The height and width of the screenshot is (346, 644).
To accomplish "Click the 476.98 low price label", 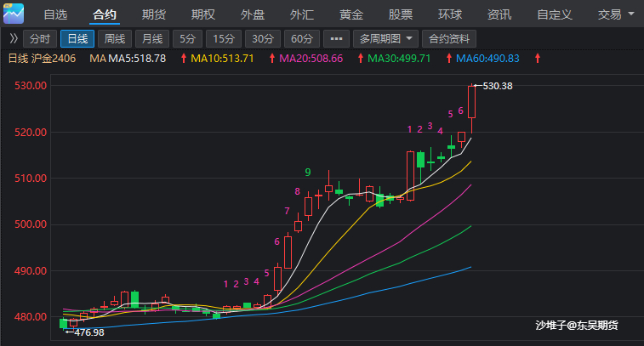I will pyautogui.click(x=89, y=332).
